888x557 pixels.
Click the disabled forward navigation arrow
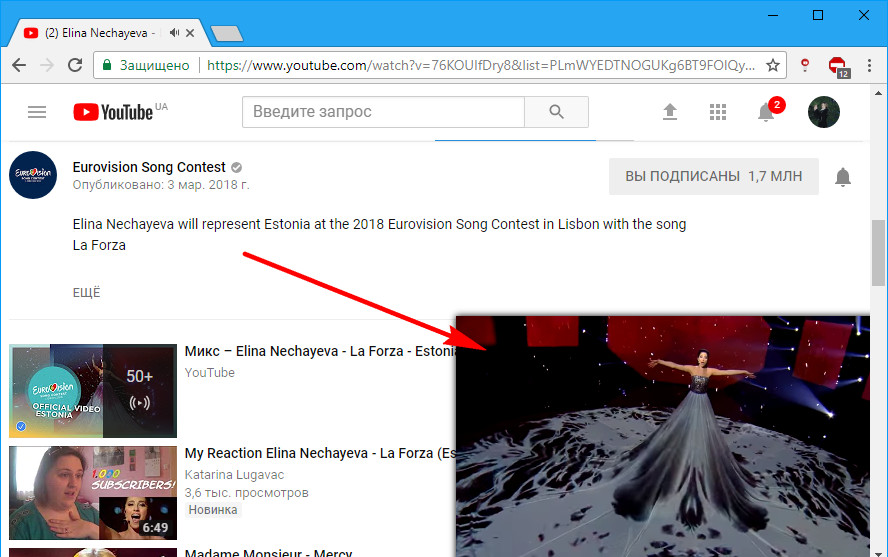coord(47,65)
